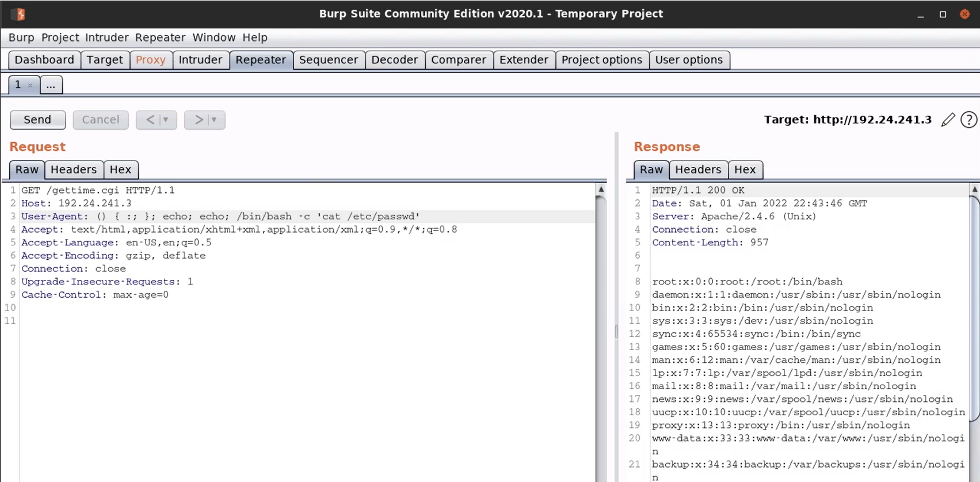Click the daemon:x:1:1 passwd entry
Image resolution: width=980 pixels, height=482 pixels.
pos(796,295)
